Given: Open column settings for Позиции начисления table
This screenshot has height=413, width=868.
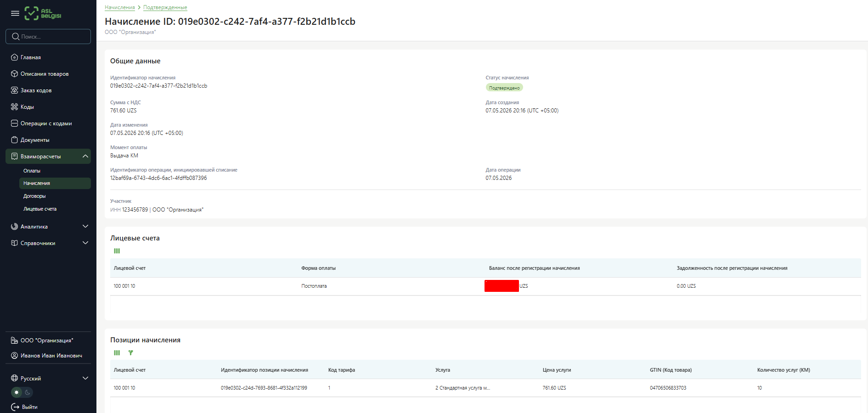Looking at the screenshot, I should 117,353.
